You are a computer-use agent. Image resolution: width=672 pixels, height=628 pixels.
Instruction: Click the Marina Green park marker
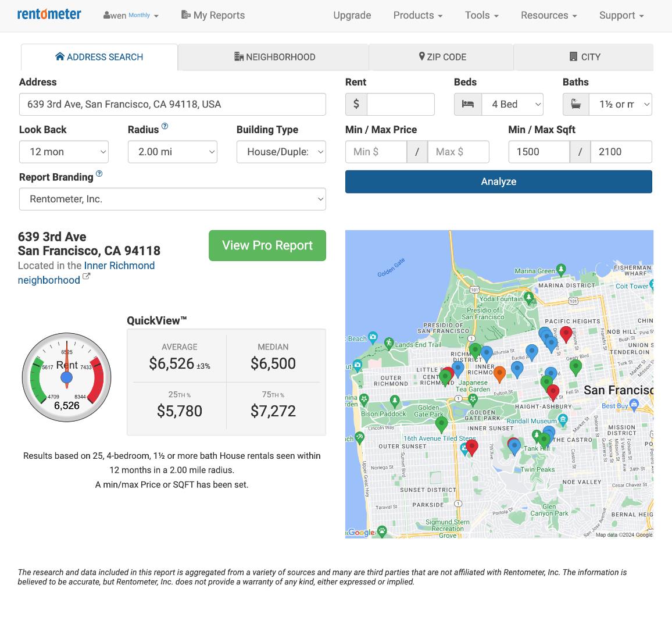(x=561, y=269)
